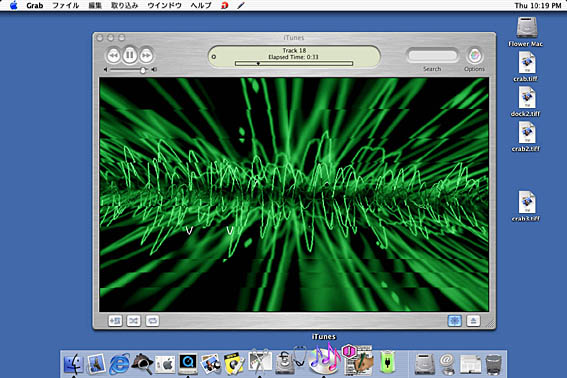This screenshot has width=567, height=378.
Task: Open the ウインドウ menu
Action: [x=165, y=5]
